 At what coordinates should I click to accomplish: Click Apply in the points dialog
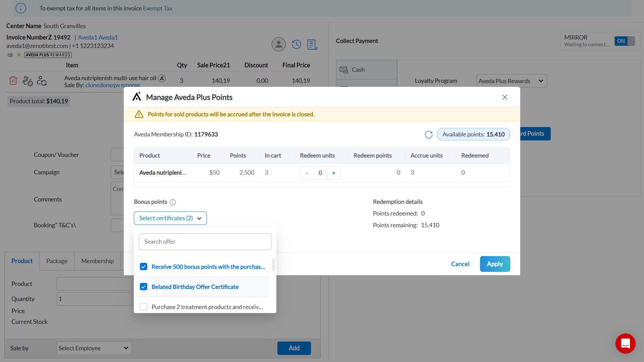click(x=495, y=264)
